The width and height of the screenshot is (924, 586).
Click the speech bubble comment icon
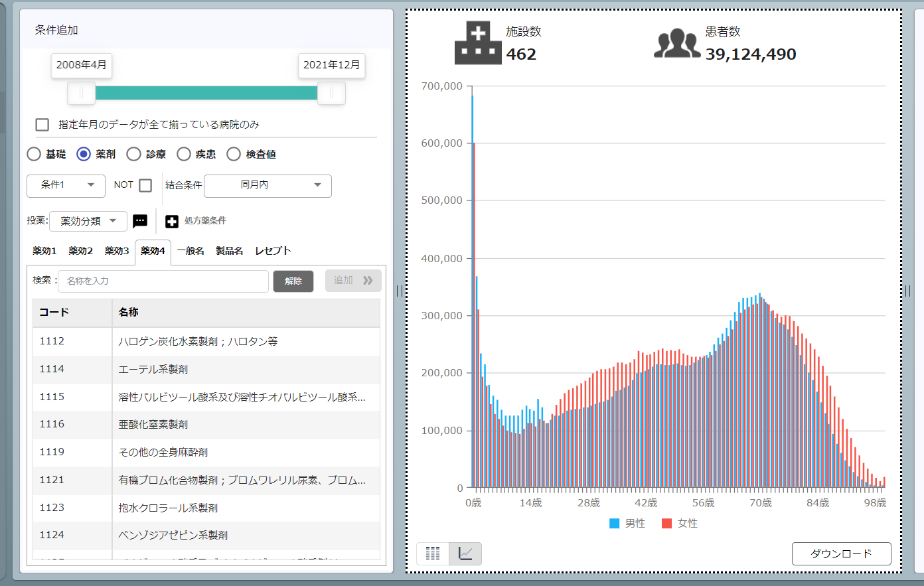(140, 221)
